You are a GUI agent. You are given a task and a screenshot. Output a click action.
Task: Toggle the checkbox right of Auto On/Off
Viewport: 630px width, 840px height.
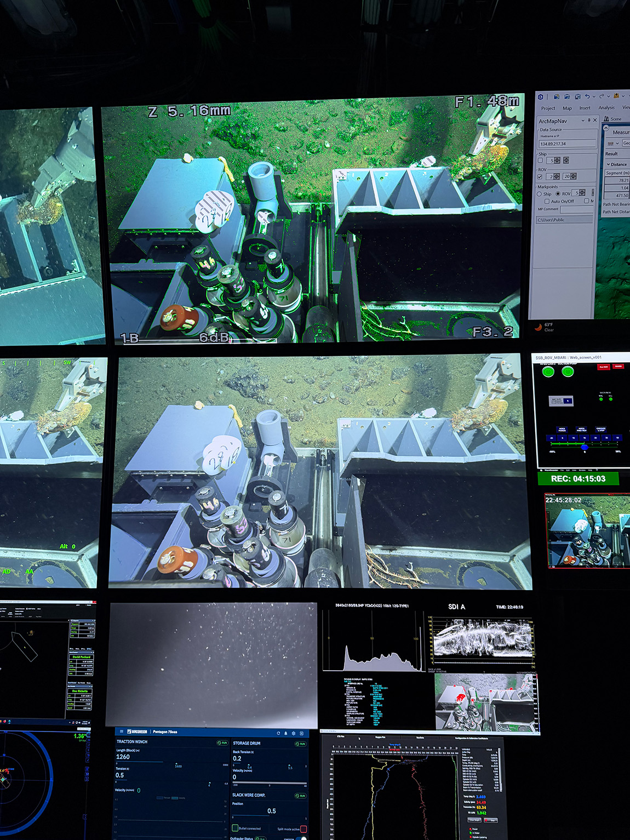click(x=586, y=201)
